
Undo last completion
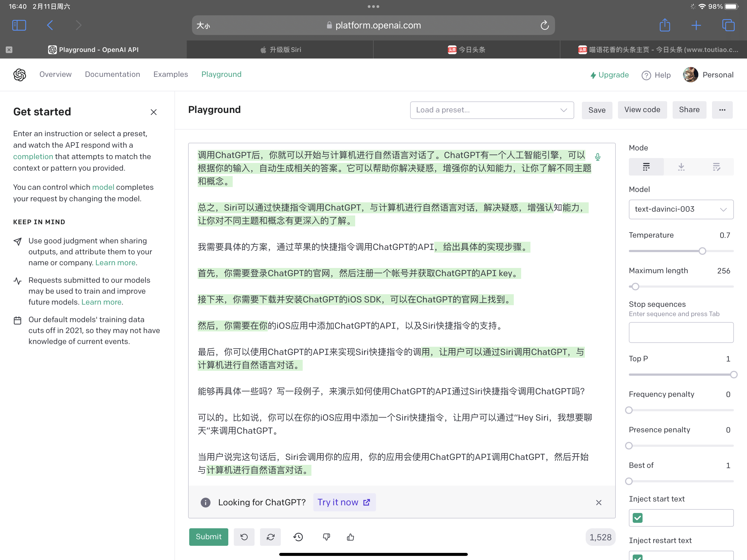click(244, 537)
